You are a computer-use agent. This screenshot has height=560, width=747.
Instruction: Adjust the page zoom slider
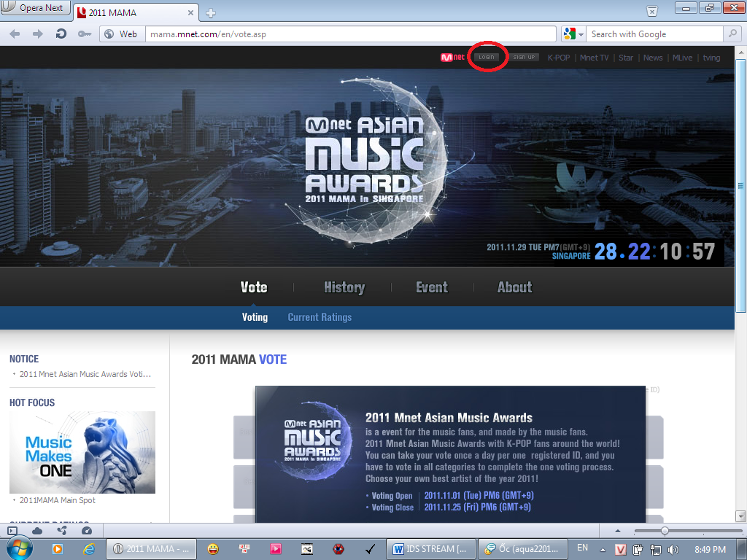coord(665,531)
